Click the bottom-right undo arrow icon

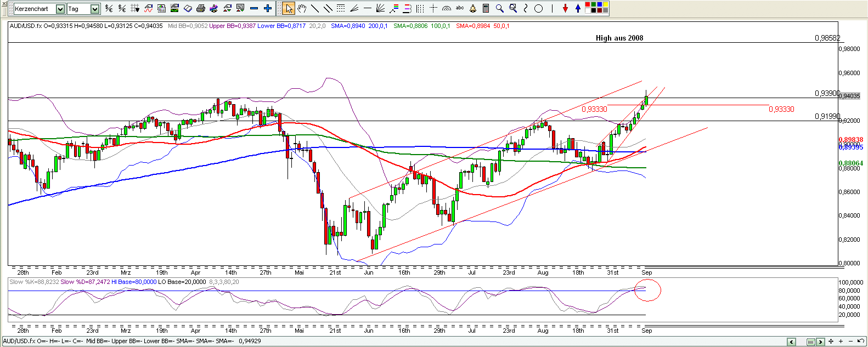(860, 341)
